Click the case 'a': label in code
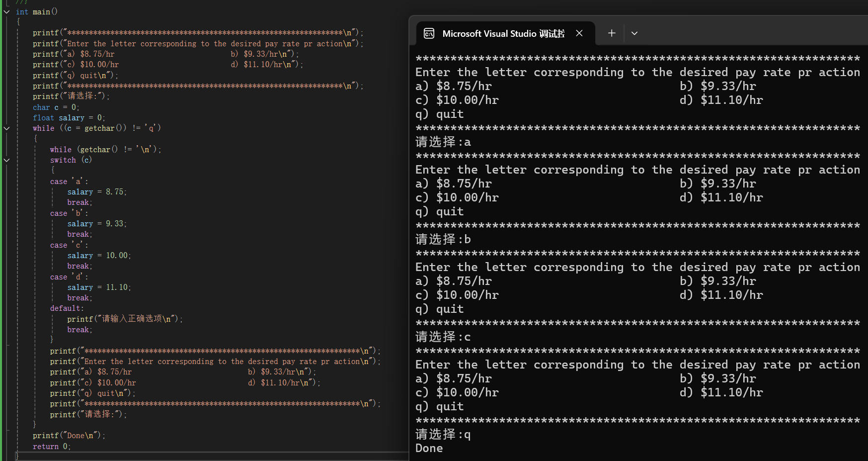Viewport: 868px width, 461px height. pyautogui.click(x=69, y=182)
